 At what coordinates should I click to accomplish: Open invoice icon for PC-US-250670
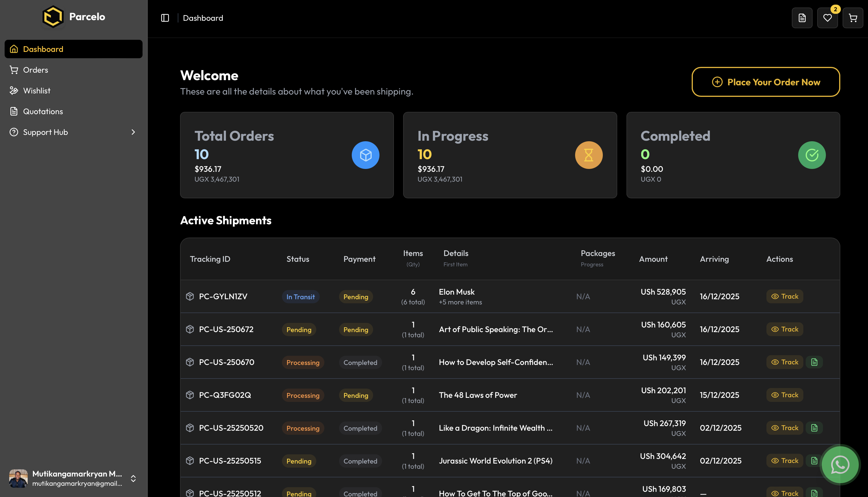pos(814,362)
